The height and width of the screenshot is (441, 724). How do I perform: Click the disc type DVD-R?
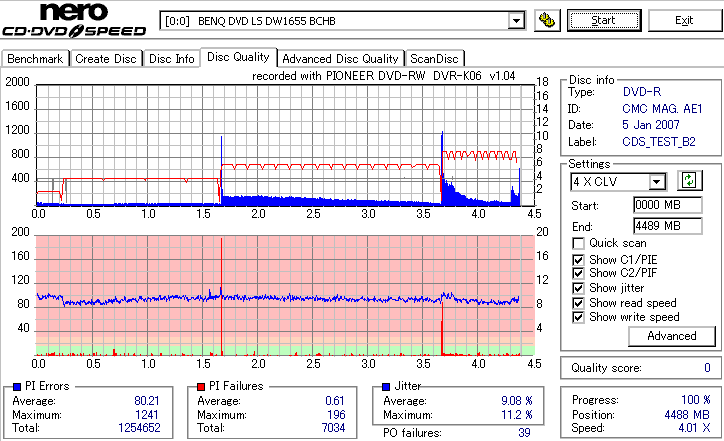point(642,92)
